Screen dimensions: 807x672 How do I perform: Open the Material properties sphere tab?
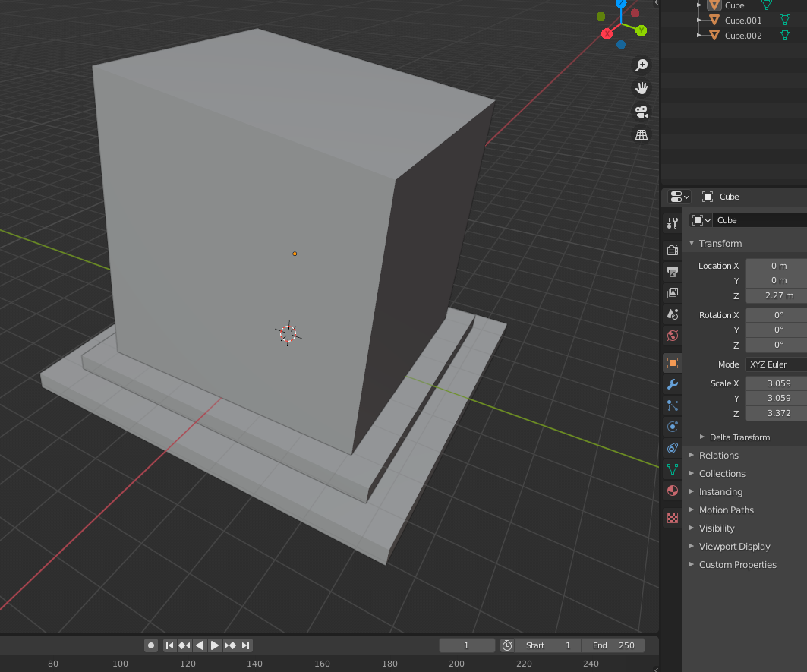(672, 491)
